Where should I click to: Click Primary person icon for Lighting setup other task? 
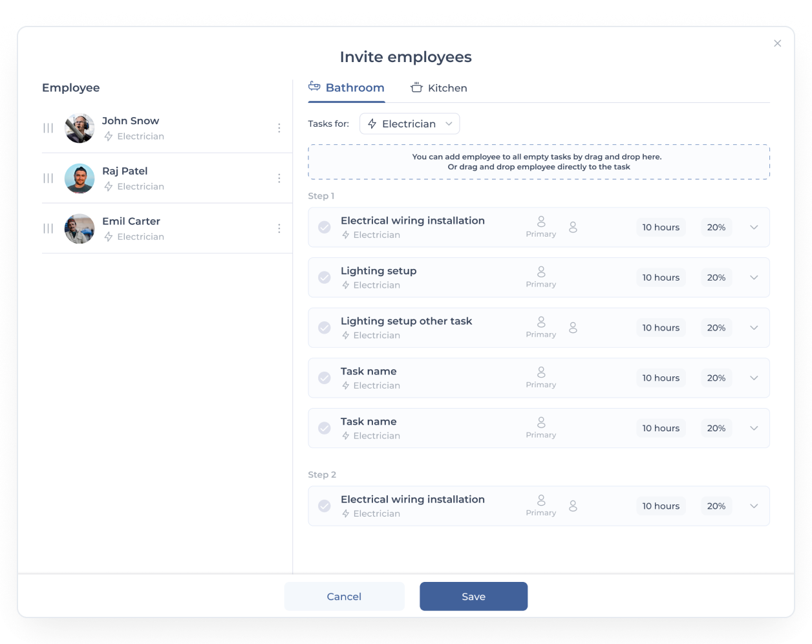click(541, 322)
